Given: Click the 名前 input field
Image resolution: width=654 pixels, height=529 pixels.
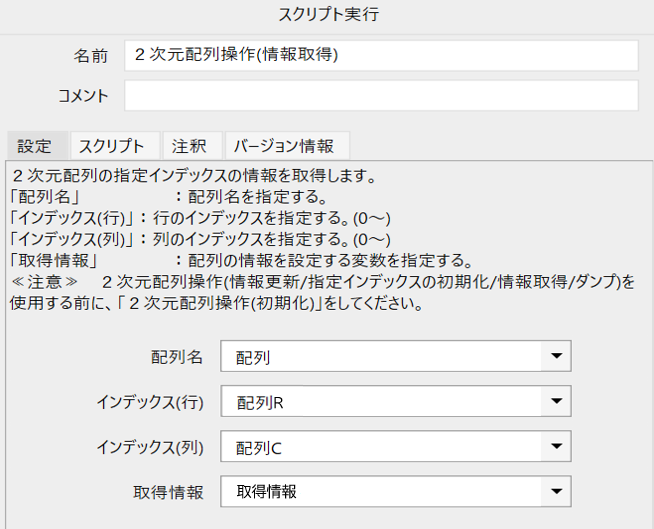Looking at the screenshot, I should pyautogui.click(x=381, y=55).
